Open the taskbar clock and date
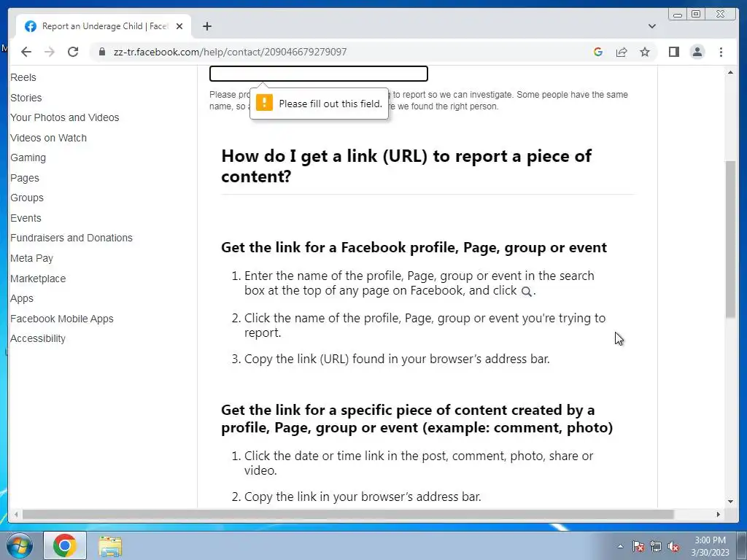 (710, 546)
